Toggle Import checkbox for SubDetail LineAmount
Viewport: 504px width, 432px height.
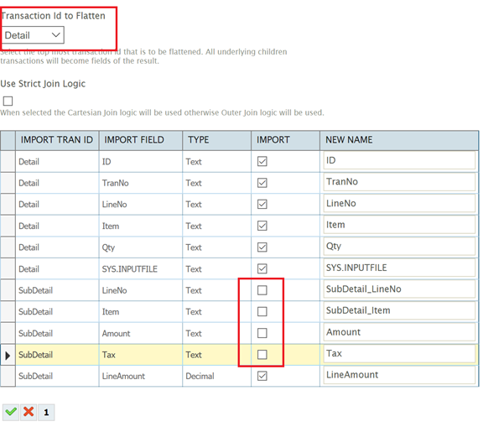click(x=262, y=376)
